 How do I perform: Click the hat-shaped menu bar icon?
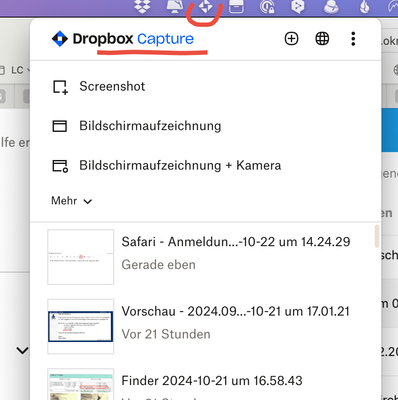click(x=331, y=7)
